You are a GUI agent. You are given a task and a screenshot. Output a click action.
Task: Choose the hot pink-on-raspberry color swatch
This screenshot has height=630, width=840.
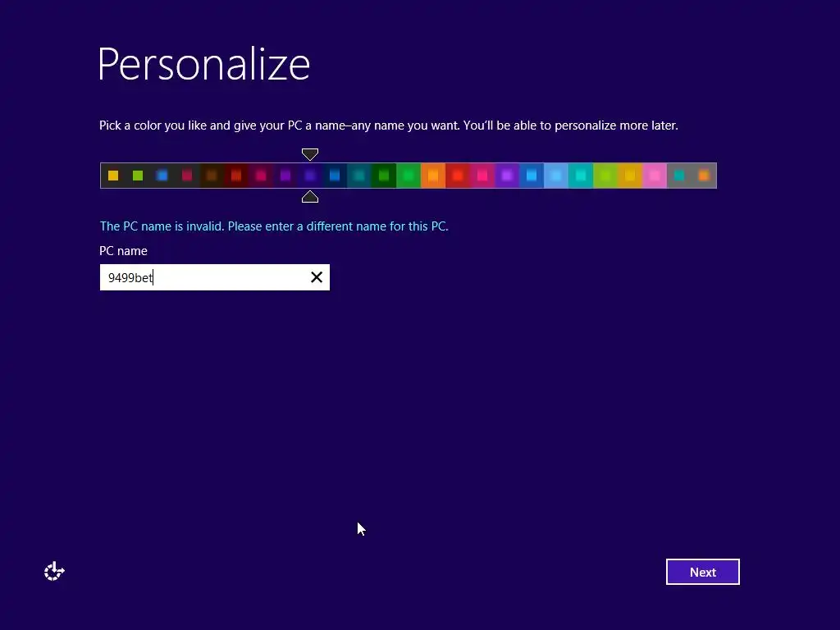pos(482,176)
